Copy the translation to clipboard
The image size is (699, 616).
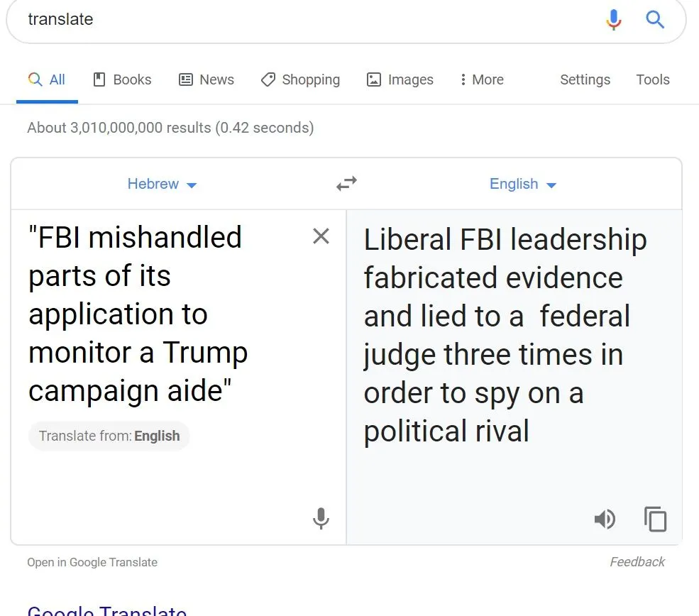656,519
